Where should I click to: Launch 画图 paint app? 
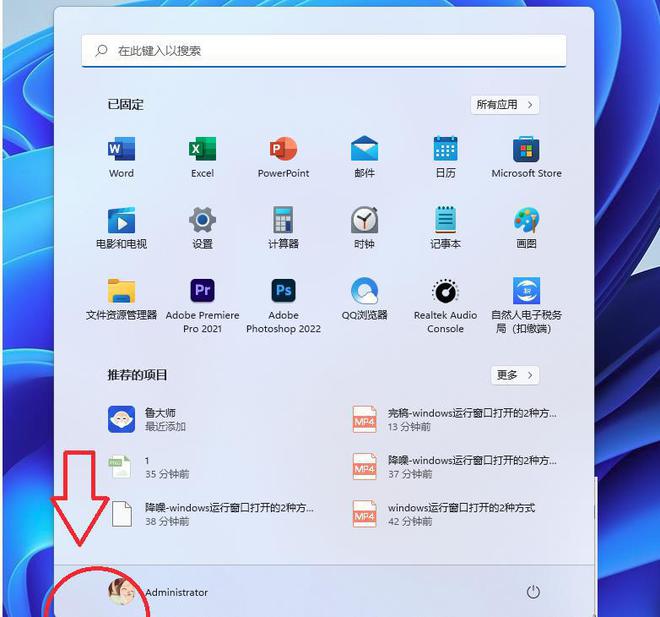tap(526, 228)
